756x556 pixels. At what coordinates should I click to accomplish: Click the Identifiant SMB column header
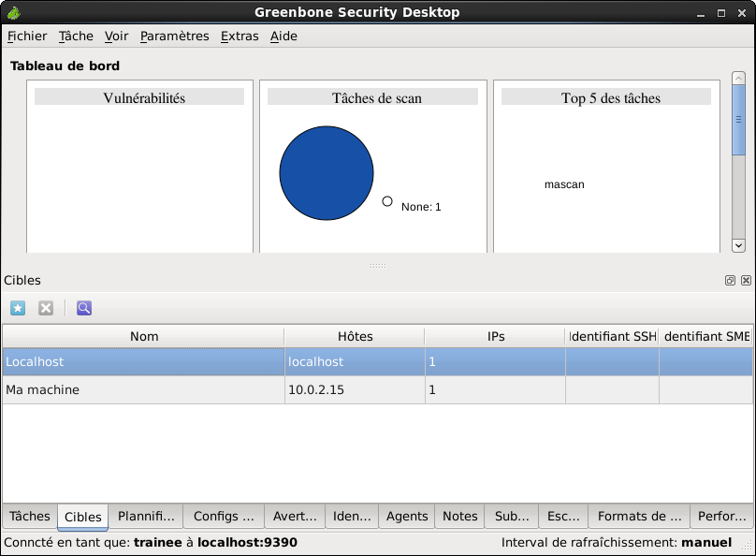tap(706, 337)
